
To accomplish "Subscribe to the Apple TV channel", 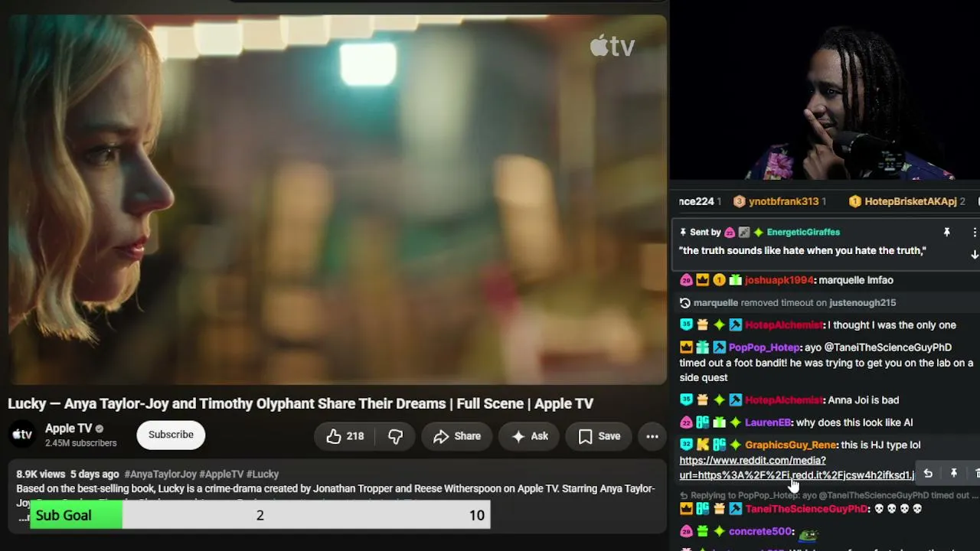I will pos(171,435).
